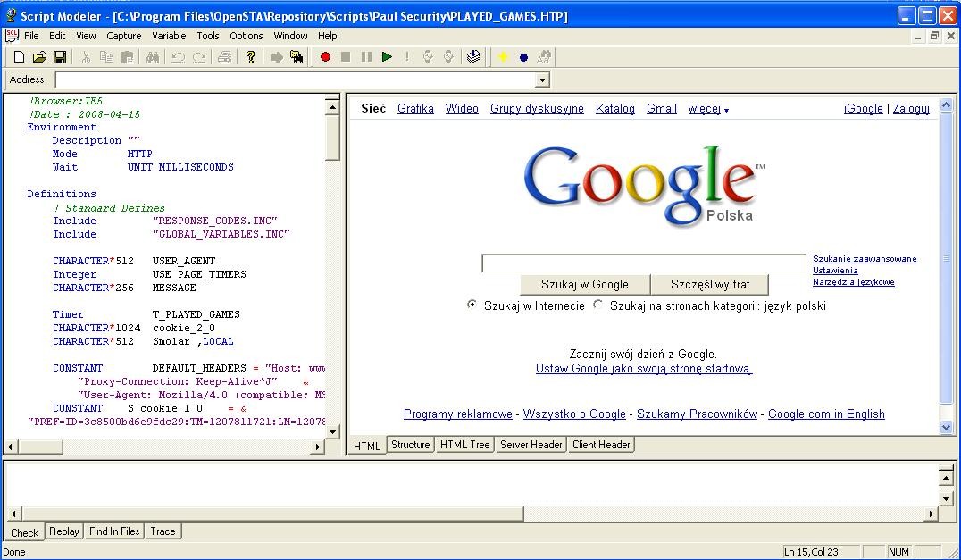
Task: Open the Options menu
Action: click(247, 36)
